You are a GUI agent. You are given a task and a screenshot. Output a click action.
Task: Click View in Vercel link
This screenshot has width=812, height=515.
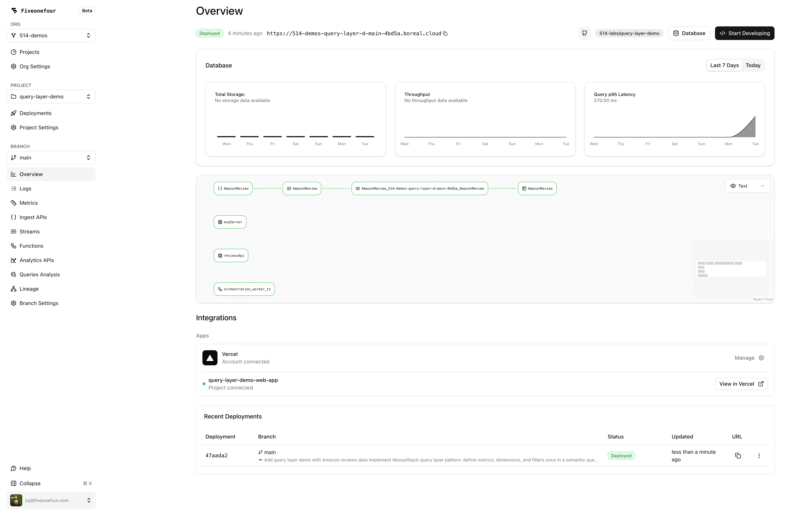(741, 384)
